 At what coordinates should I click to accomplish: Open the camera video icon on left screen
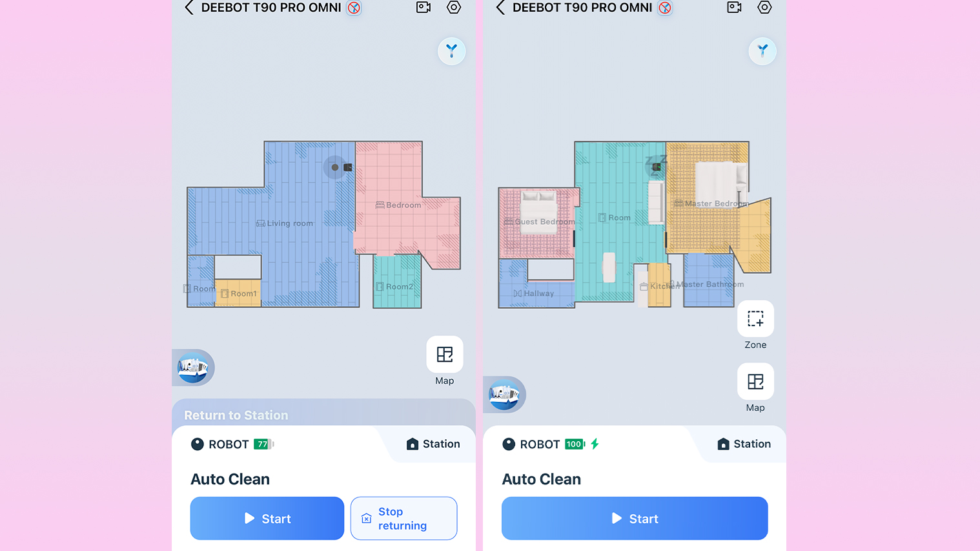[424, 8]
